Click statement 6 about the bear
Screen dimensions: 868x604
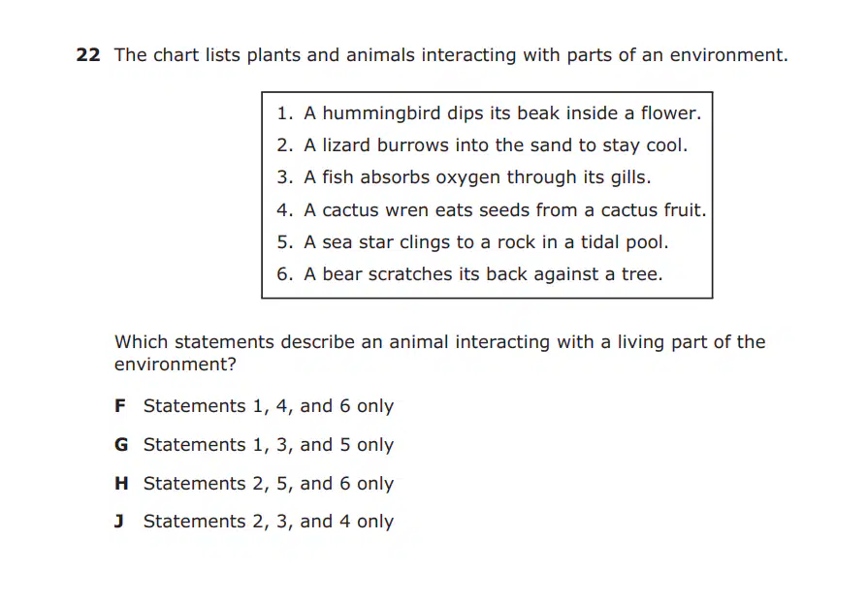pos(469,274)
